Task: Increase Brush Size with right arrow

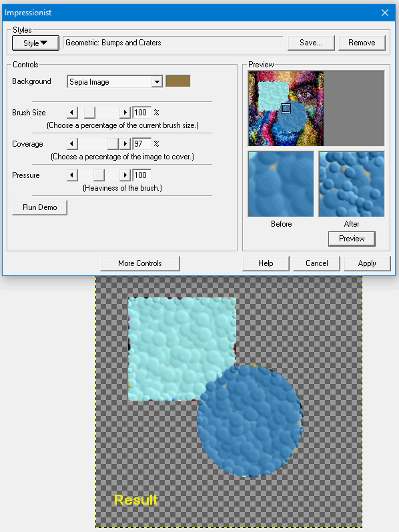Action: [125, 112]
